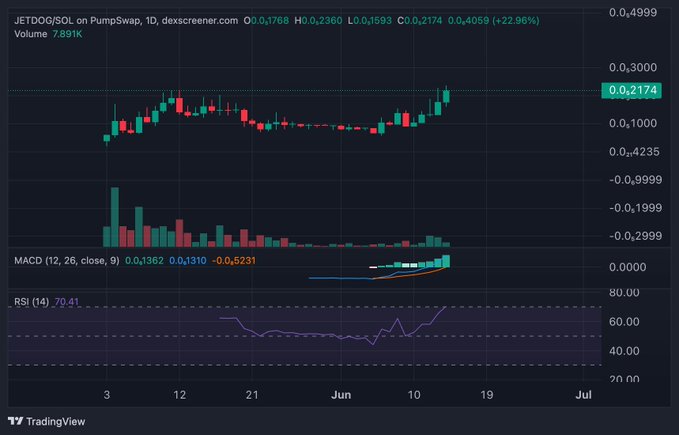Click the Jun label on time axis
The width and height of the screenshot is (679, 435).
tap(341, 395)
